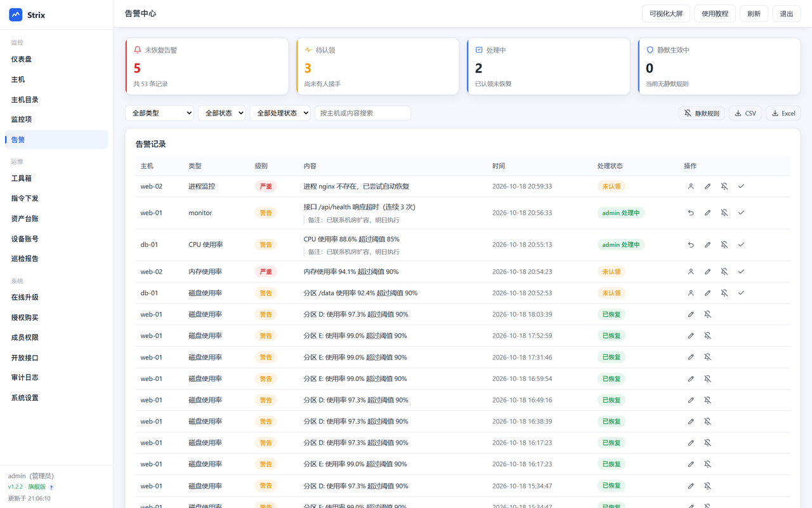
Task: Export alerts as CSV
Action: click(x=745, y=113)
